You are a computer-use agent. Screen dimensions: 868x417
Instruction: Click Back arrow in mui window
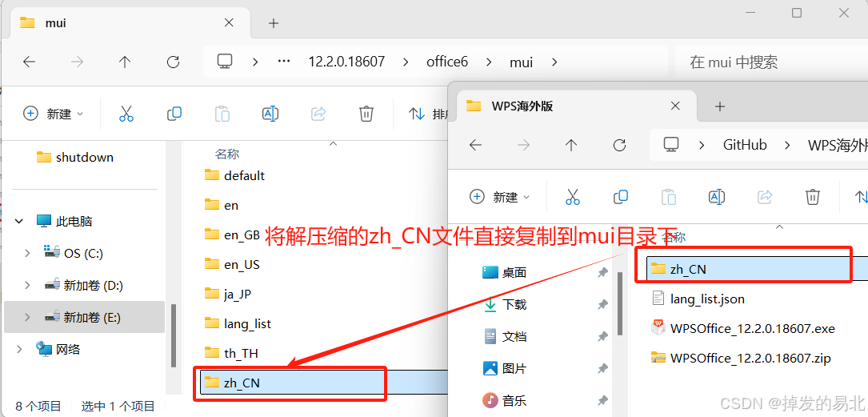click(29, 62)
